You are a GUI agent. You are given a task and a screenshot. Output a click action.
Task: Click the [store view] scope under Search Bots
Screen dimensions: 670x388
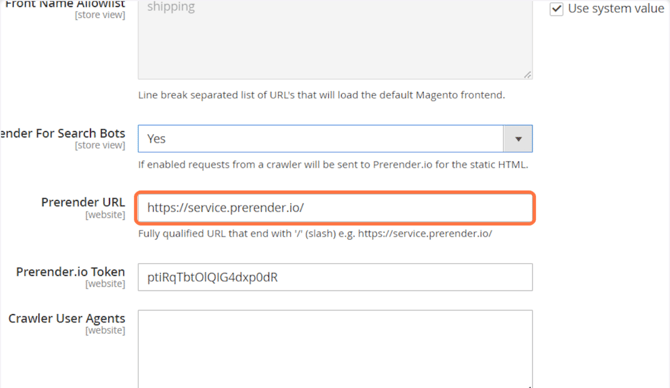coord(100,145)
